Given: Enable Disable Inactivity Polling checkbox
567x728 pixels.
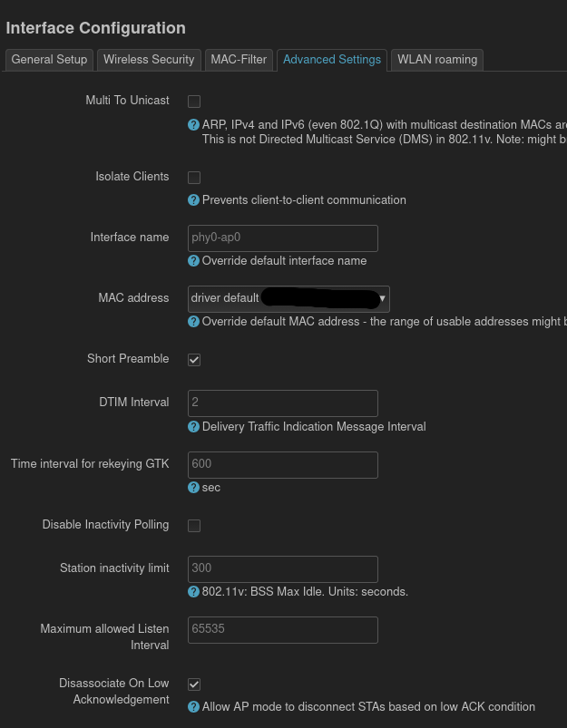Looking at the screenshot, I should coord(194,526).
